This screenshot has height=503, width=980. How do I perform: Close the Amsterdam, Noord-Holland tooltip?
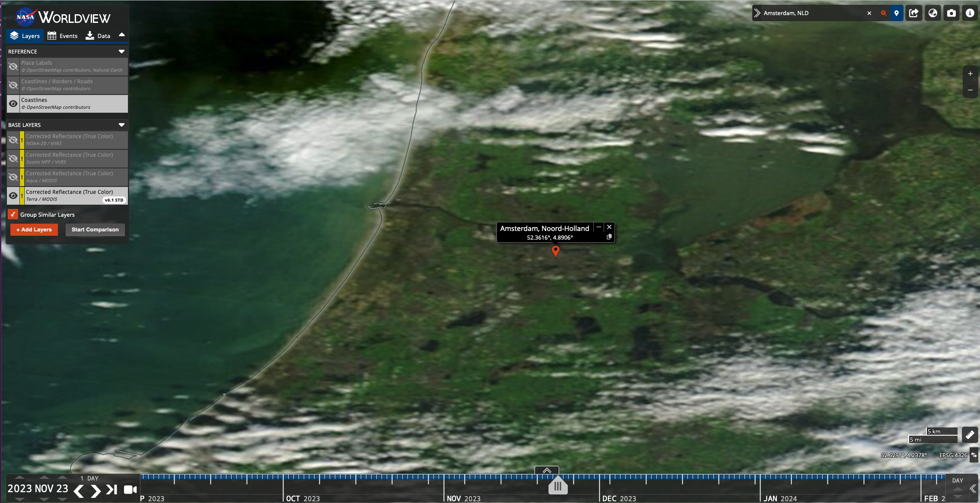[x=609, y=227]
